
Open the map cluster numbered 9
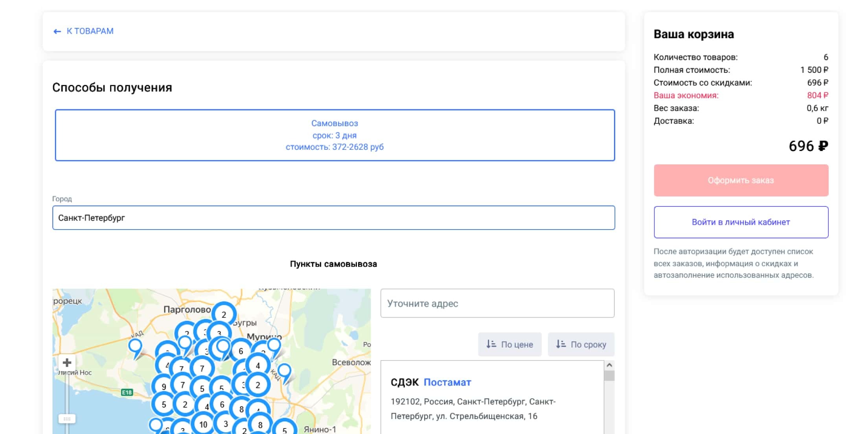pyautogui.click(x=164, y=386)
